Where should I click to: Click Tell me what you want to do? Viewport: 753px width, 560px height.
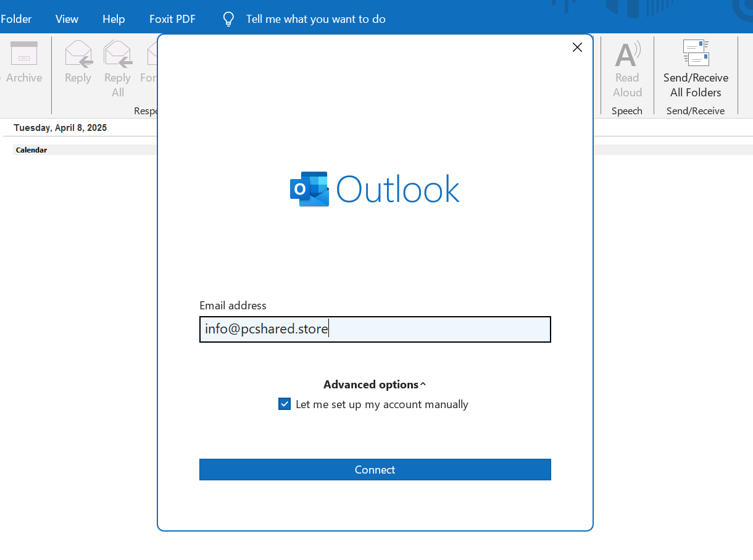tap(316, 19)
